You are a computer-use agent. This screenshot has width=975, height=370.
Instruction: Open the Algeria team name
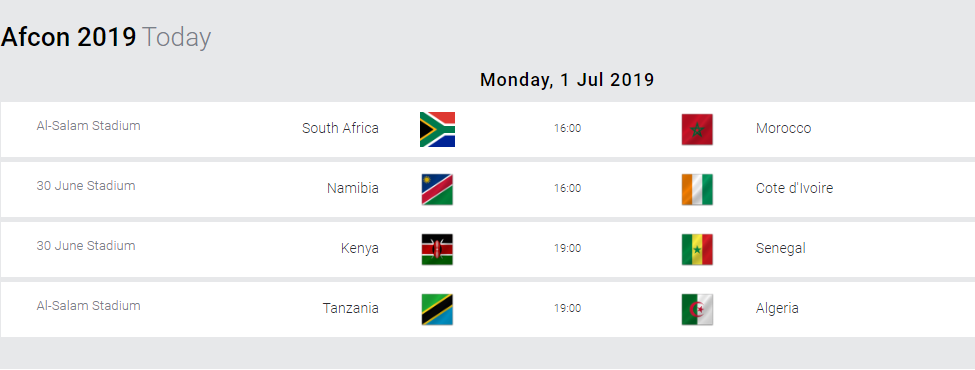tap(777, 308)
